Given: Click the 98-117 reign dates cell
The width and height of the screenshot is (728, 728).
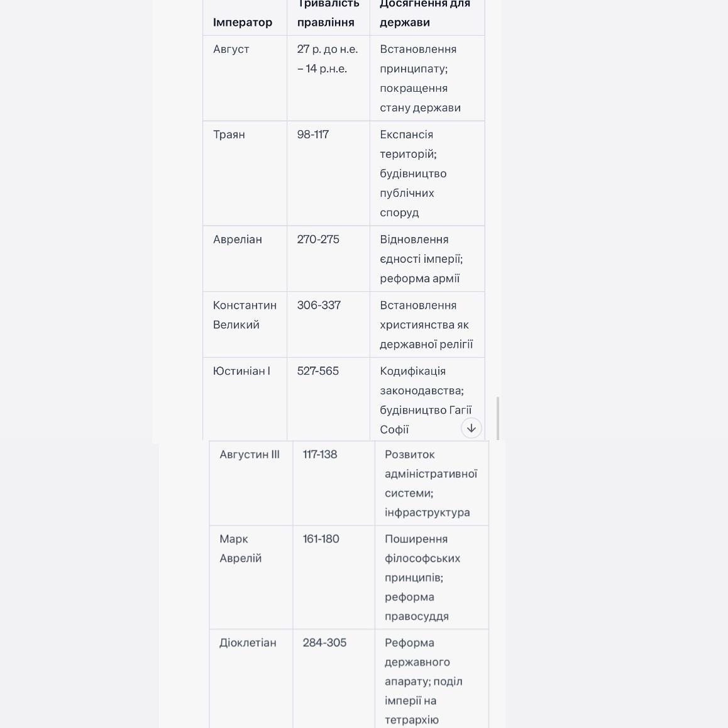Looking at the screenshot, I should [313, 135].
